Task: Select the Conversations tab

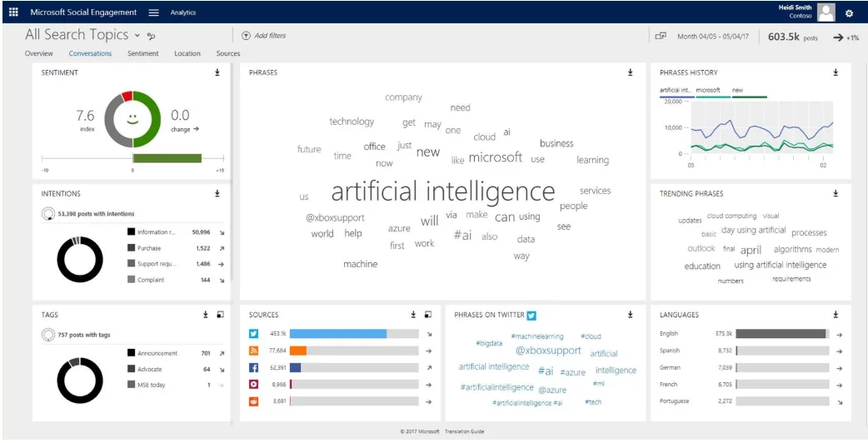Action: (90, 53)
